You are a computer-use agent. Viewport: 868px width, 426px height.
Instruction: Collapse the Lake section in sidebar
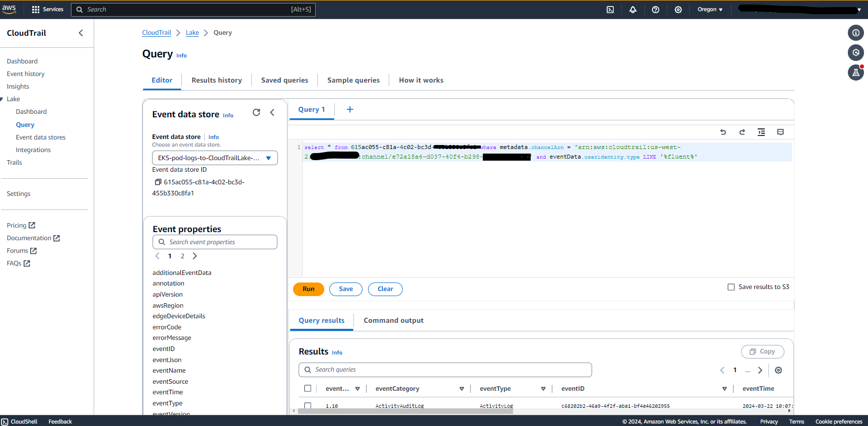[x=2, y=99]
